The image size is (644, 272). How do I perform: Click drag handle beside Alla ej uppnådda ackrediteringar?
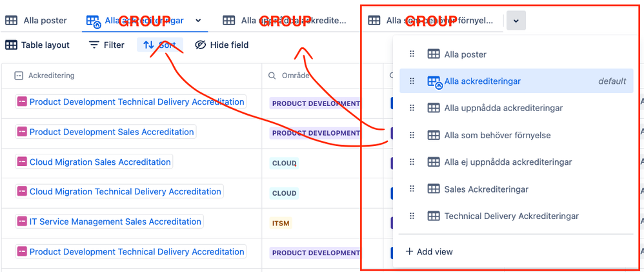pos(412,162)
